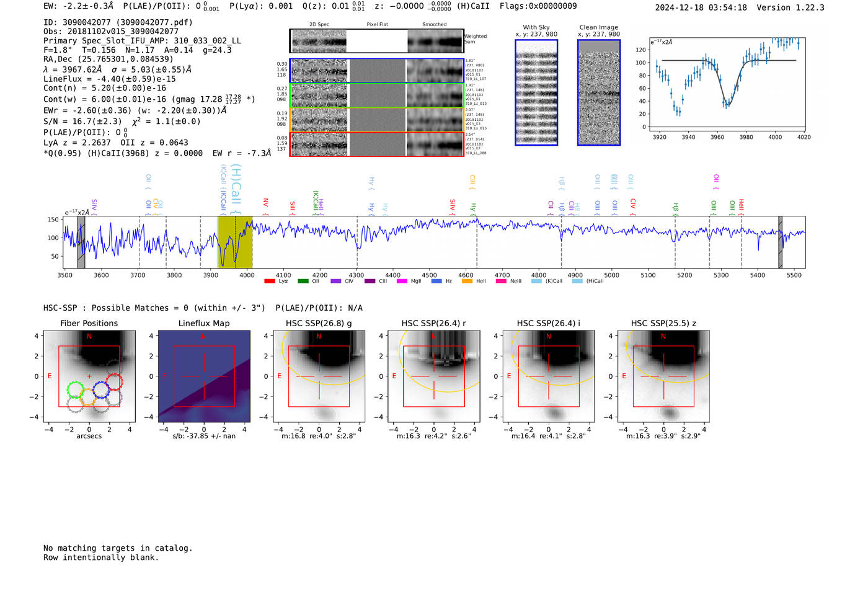Click the RA,Dec coordinates line
Image resolution: width=868 pixels, height=591 pixels.
[x=108, y=60]
